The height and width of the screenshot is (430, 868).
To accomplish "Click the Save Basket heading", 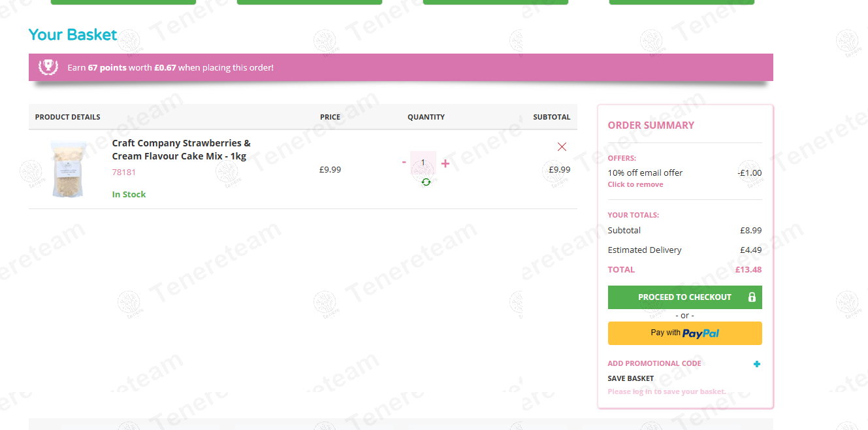I will [x=631, y=378].
